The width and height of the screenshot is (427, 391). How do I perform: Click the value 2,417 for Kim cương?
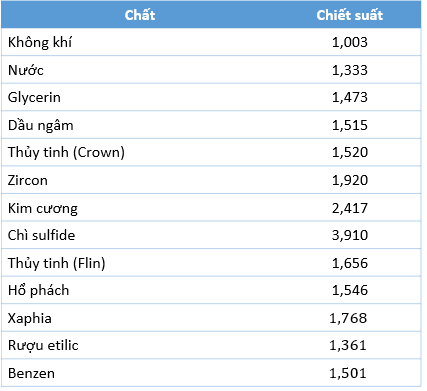pos(350,208)
